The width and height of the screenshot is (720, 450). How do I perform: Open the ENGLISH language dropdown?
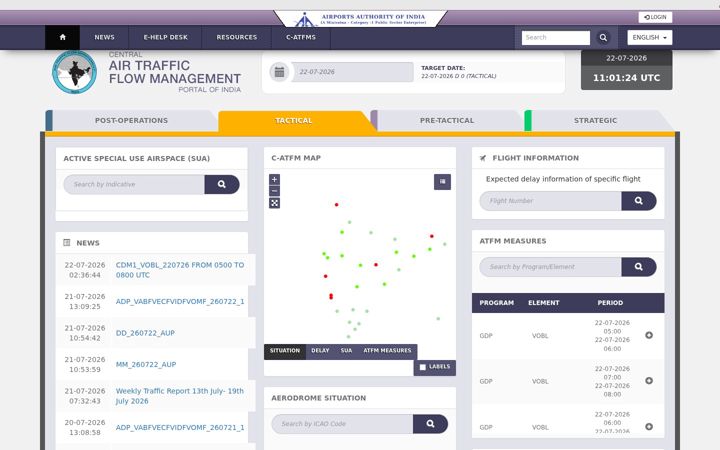650,38
